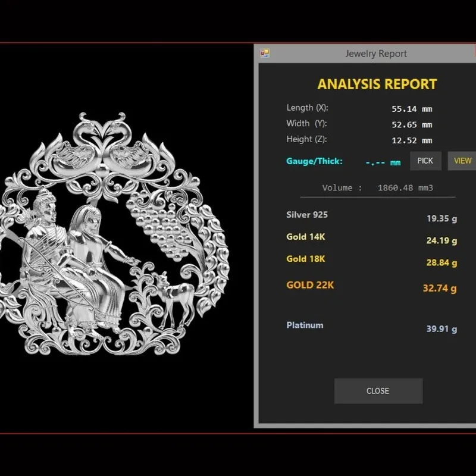Click the PICK button for gauge thickness
476x476 pixels.
click(x=425, y=161)
